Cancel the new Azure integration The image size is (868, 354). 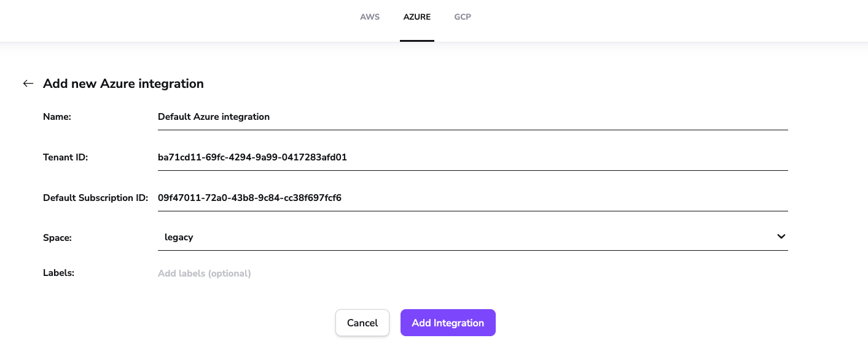pyautogui.click(x=362, y=323)
